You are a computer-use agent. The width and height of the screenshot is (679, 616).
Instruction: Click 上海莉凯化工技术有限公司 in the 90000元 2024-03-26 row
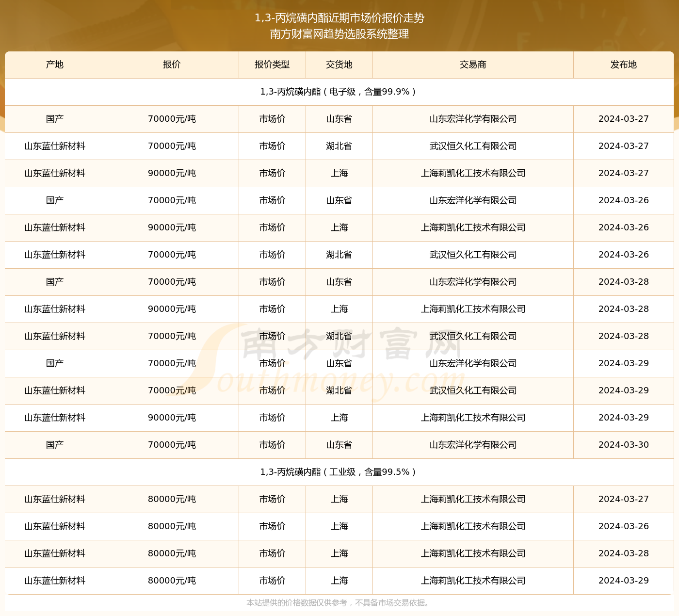pos(473,227)
